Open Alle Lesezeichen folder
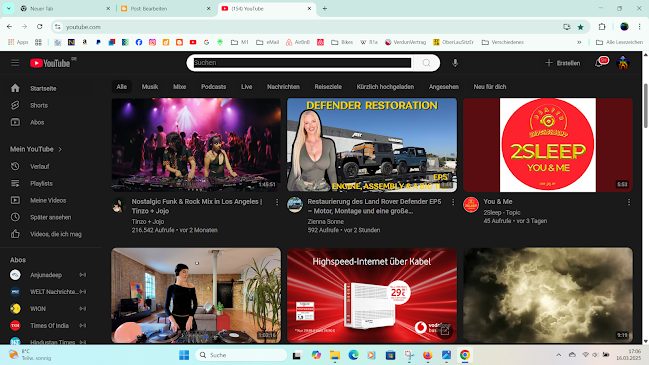This screenshot has height=365, width=649. coord(620,42)
